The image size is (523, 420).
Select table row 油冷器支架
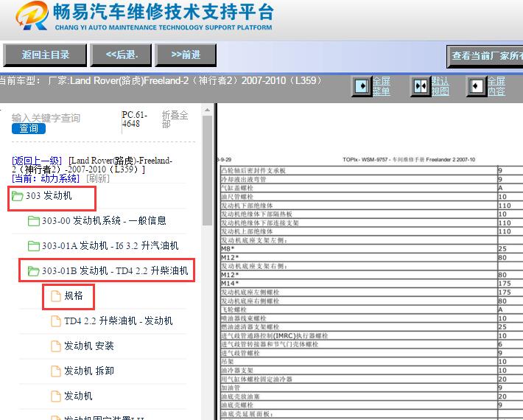point(371,371)
